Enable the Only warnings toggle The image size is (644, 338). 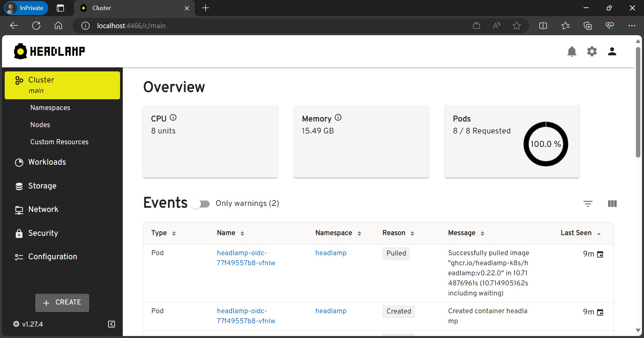pos(201,204)
